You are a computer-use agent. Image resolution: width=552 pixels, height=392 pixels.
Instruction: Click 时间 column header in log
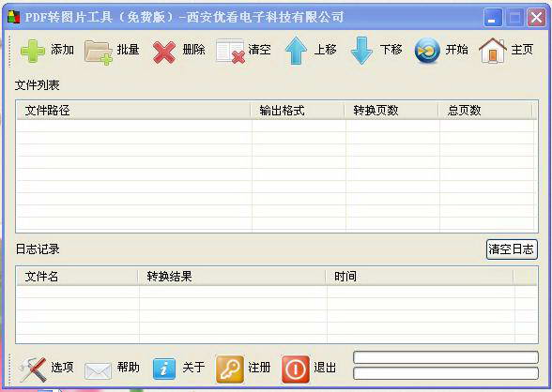(x=420, y=277)
